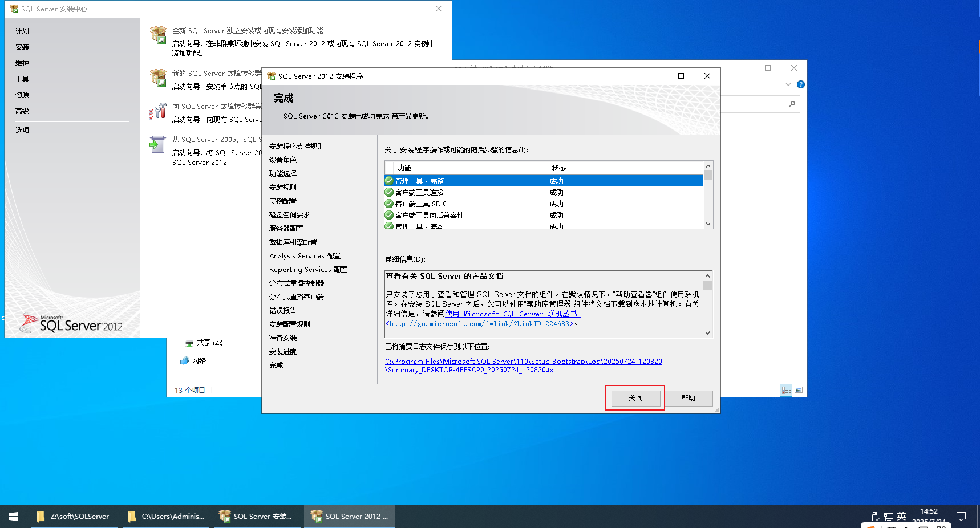Click the network tray icon in taskbar
Viewport: 980px width, 528px height.
889,517
